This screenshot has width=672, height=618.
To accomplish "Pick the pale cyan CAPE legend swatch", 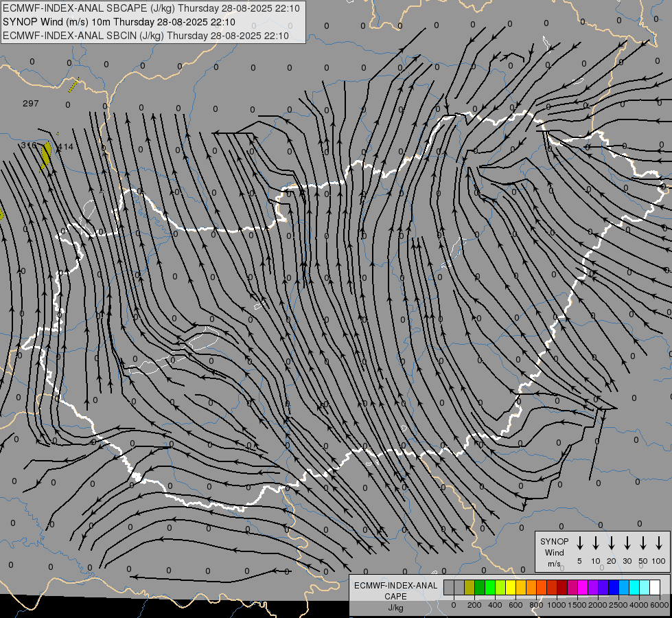I will (644, 587).
